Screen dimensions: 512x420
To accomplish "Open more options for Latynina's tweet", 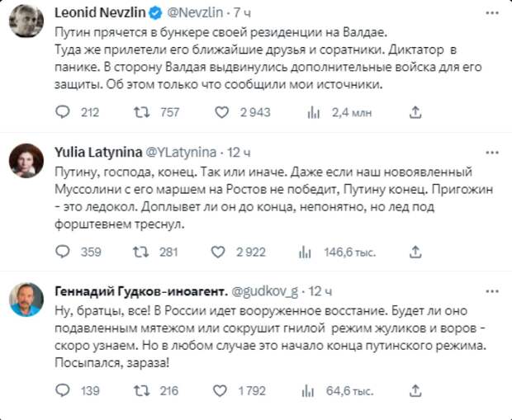I will click(492, 153).
